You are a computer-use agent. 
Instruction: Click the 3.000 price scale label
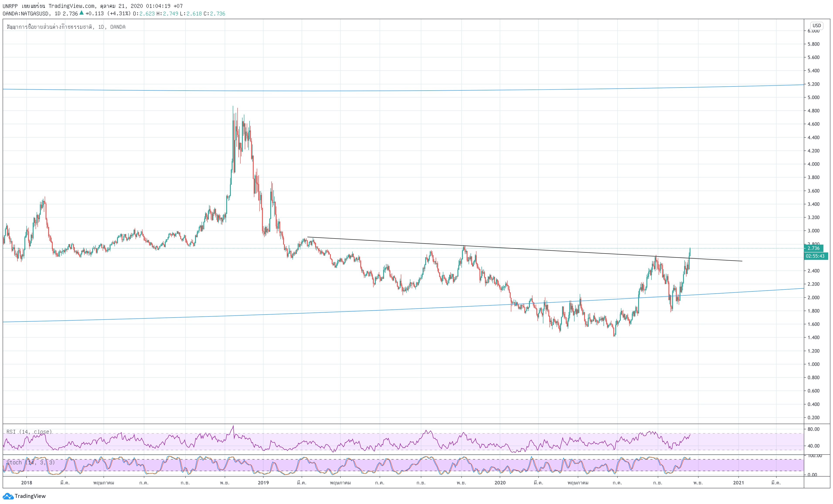click(x=813, y=231)
